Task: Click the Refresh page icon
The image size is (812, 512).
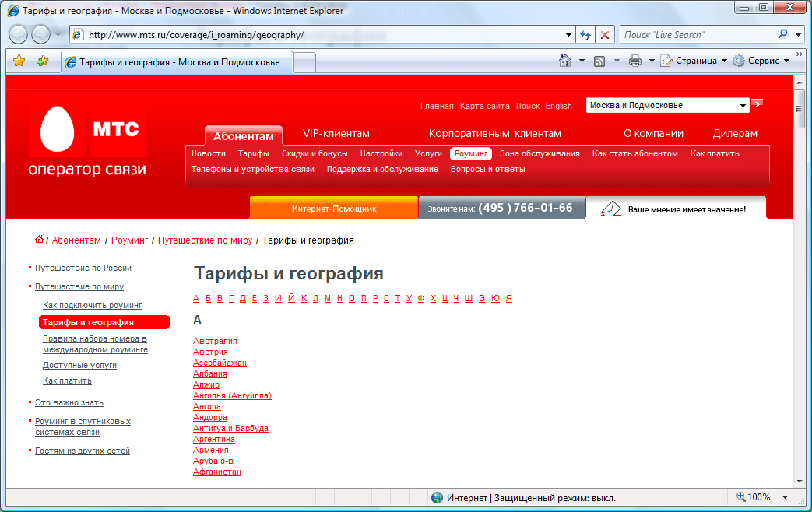Action: click(584, 35)
